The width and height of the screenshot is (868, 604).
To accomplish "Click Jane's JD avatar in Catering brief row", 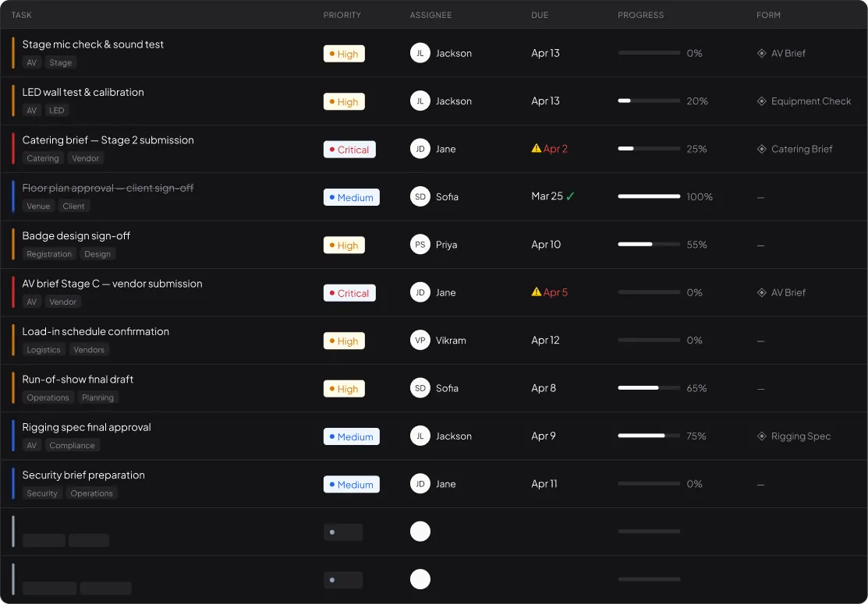I will point(420,149).
